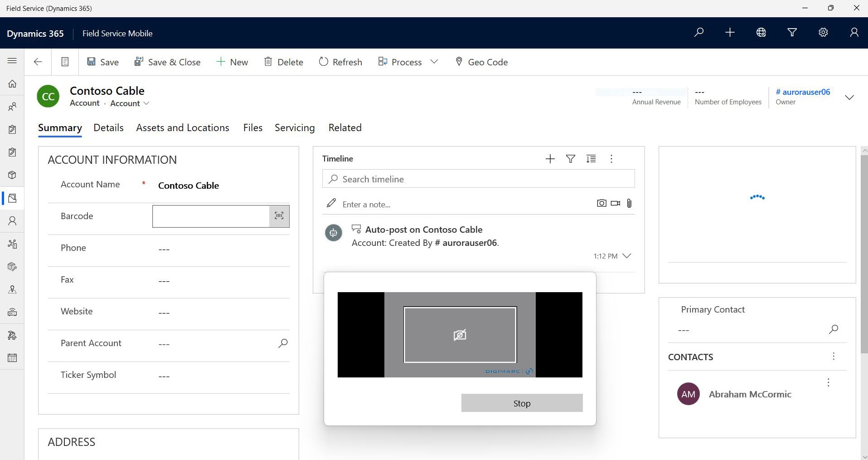Open Abraham McCormic contact
Image resolution: width=868 pixels, height=460 pixels.
pyautogui.click(x=750, y=394)
